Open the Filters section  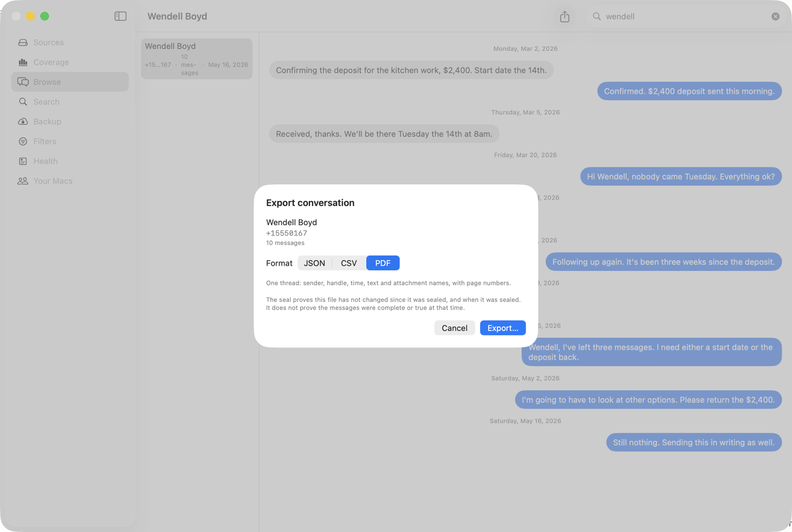coord(70,142)
